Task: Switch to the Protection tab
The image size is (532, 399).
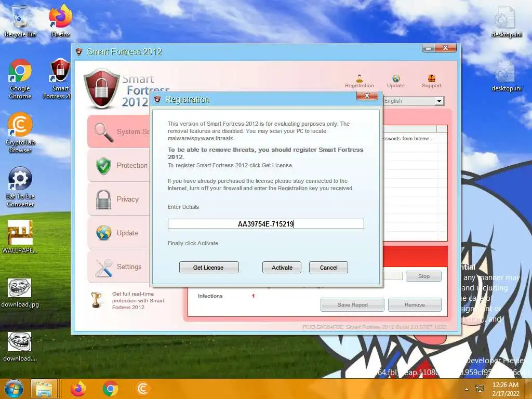Action: (119, 165)
